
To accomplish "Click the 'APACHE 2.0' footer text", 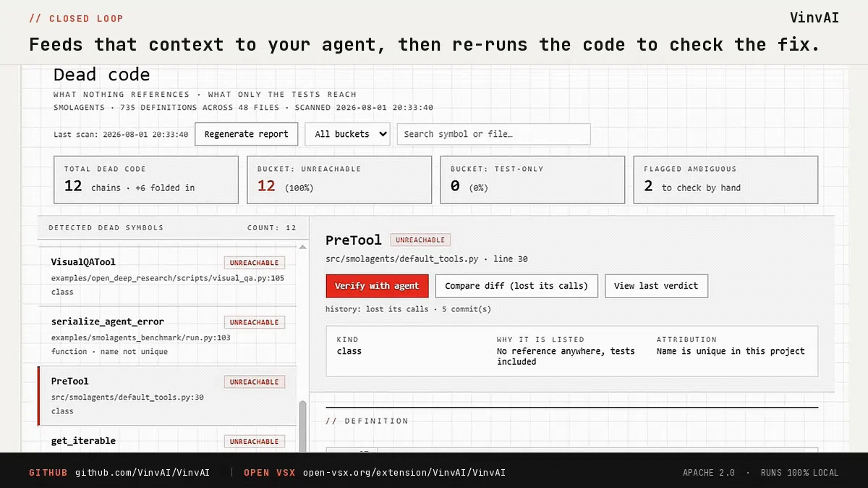I will [709, 473].
